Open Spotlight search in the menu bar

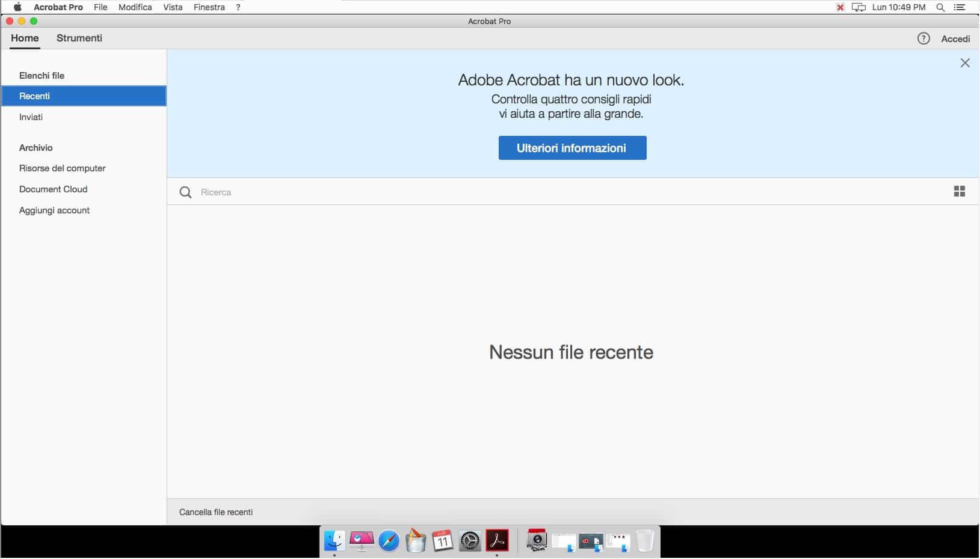(940, 7)
